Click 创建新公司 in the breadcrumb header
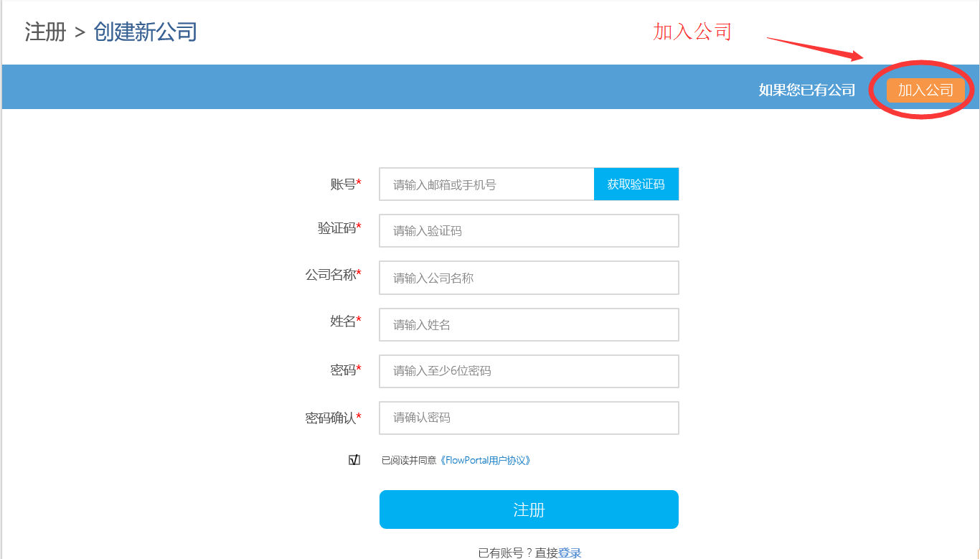The height and width of the screenshot is (559, 980). pyautogui.click(x=145, y=32)
